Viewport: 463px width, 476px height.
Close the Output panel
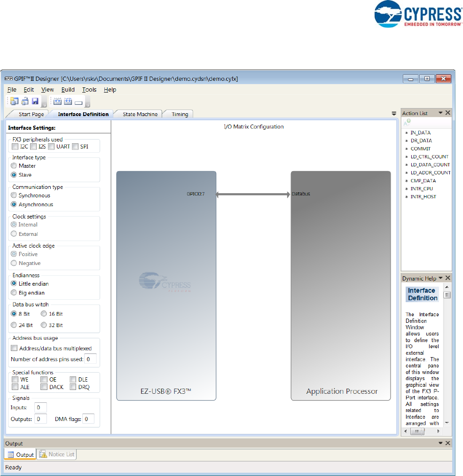pos(447,443)
